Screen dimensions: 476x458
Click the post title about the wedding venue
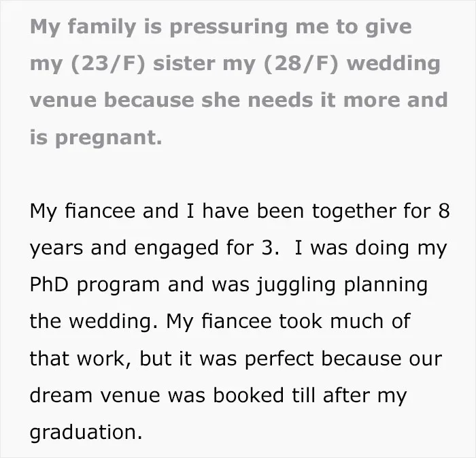239,82
